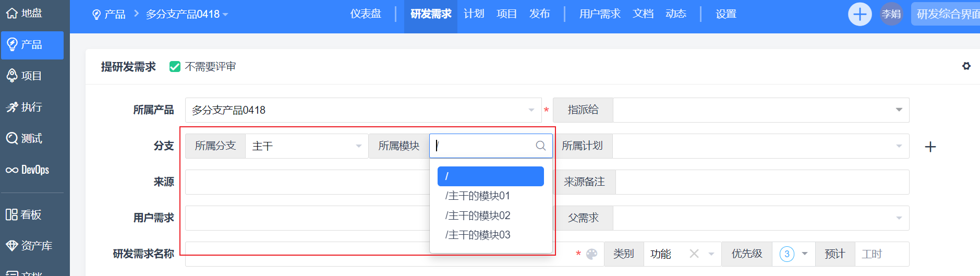Open the title color palette icon

[591, 254]
